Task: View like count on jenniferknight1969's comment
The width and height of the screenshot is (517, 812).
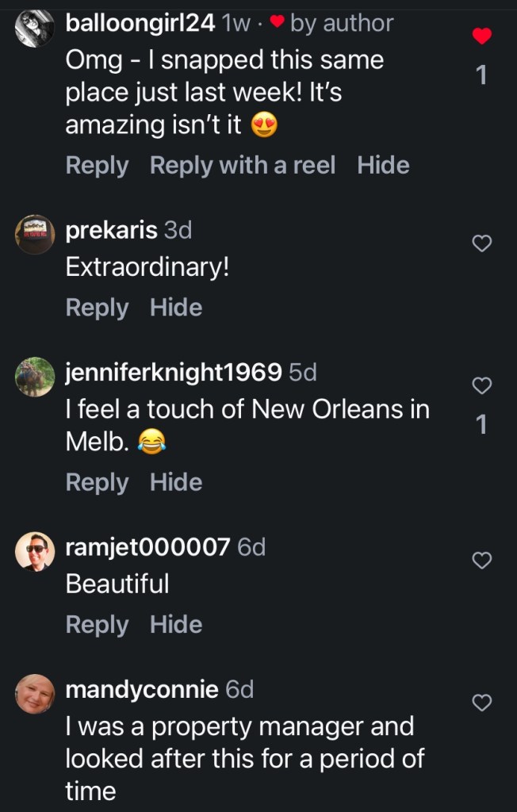Action: [x=481, y=426]
